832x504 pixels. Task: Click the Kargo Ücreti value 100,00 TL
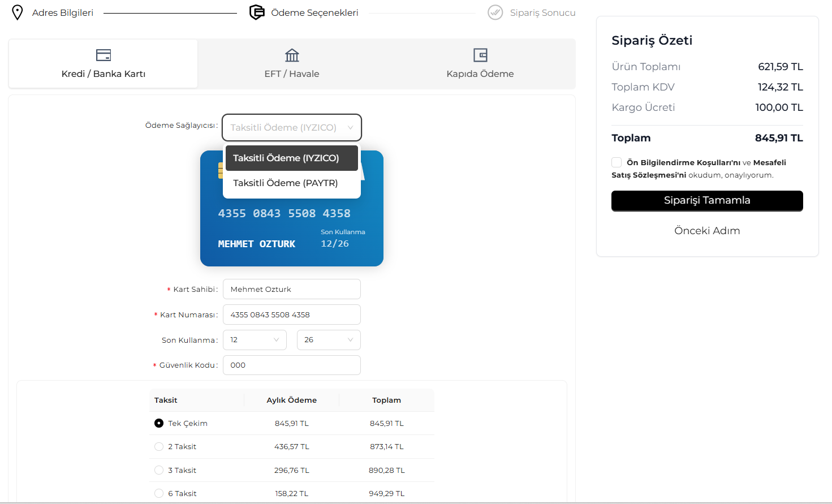pyautogui.click(x=779, y=107)
